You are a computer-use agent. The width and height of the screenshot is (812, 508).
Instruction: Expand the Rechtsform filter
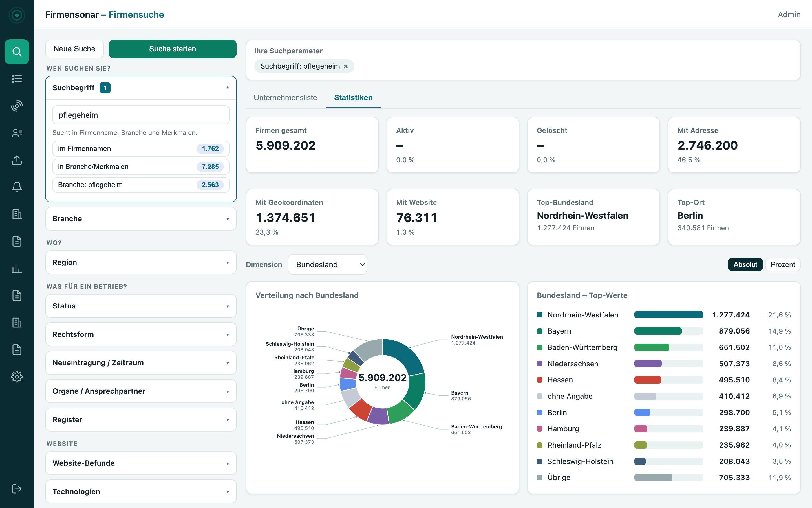[141, 334]
